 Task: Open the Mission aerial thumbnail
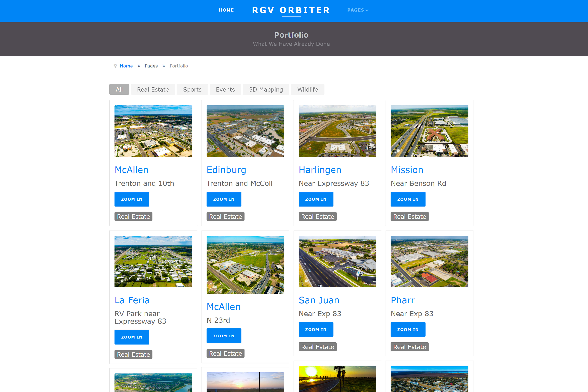click(430, 131)
